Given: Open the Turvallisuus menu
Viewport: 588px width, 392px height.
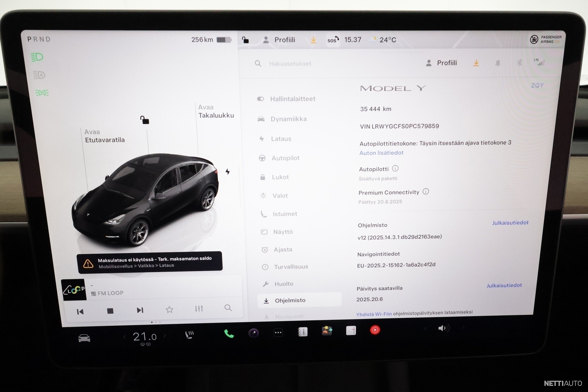Looking at the screenshot, I should 285,267.
